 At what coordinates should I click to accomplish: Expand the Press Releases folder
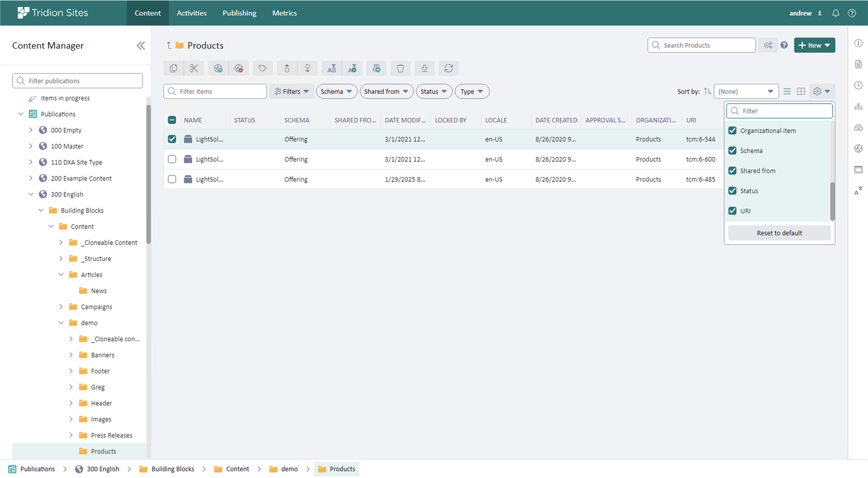tap(71, 435)
